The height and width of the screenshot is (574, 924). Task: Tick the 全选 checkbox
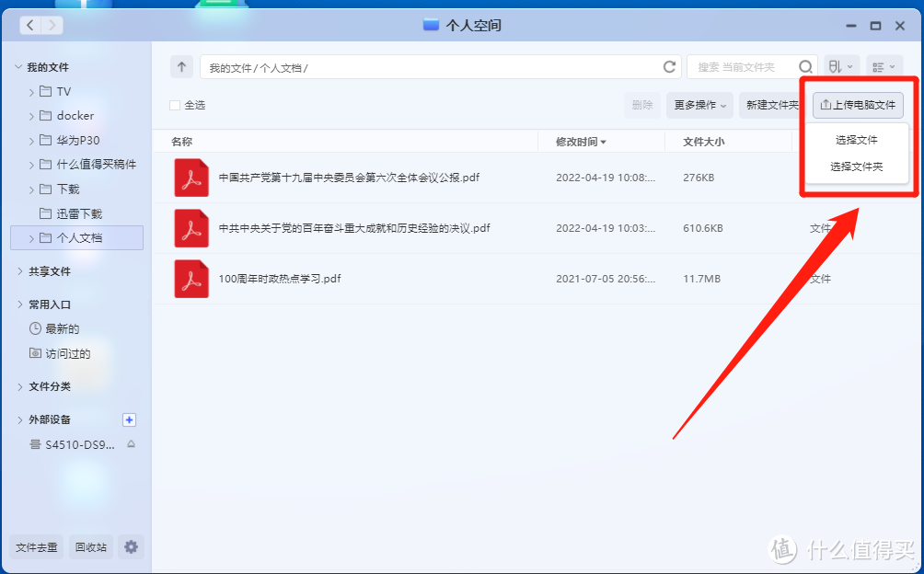point(175,105)
